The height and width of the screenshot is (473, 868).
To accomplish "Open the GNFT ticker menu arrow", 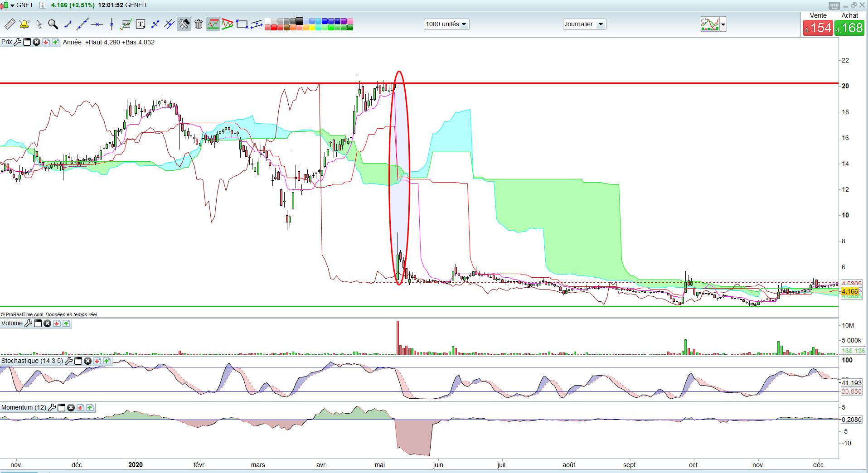I will pyautogui.click(x=13, y=5).
